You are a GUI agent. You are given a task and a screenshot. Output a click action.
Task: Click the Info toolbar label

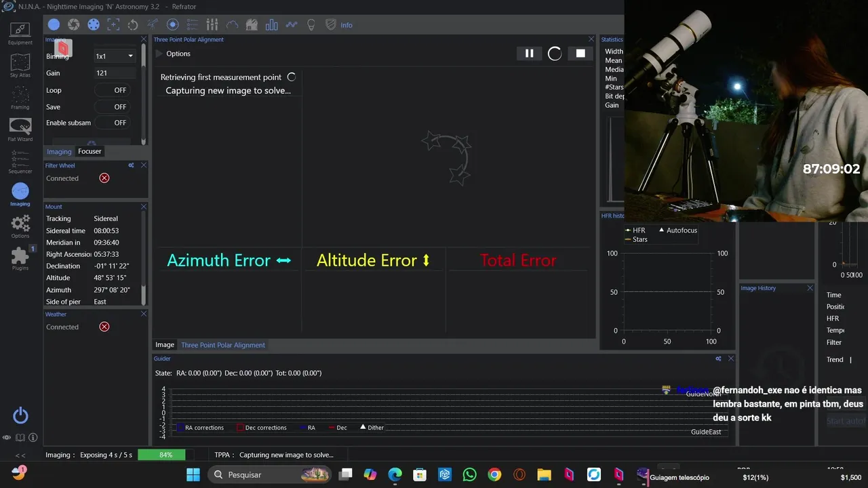tap(347, 25)
